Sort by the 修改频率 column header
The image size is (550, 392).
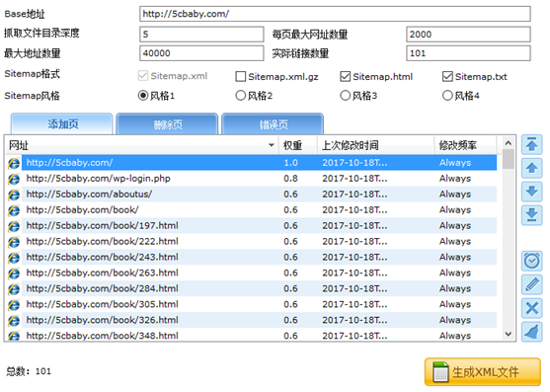(465, 145)
